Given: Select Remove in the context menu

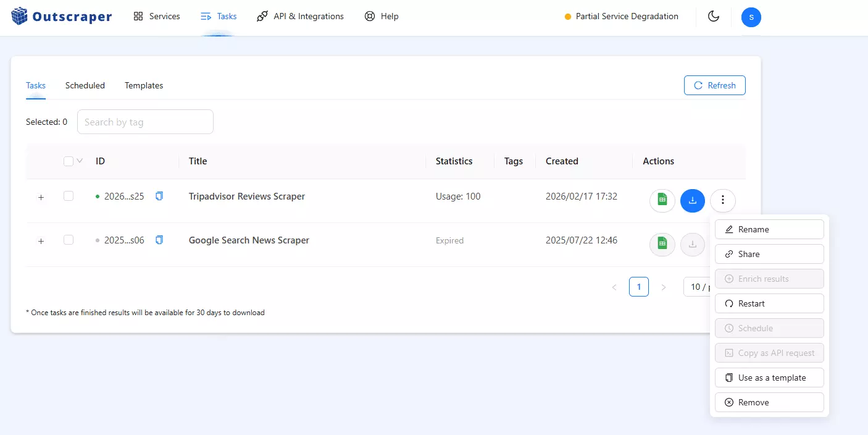Looking at the screenshot, I should [769, 402].
